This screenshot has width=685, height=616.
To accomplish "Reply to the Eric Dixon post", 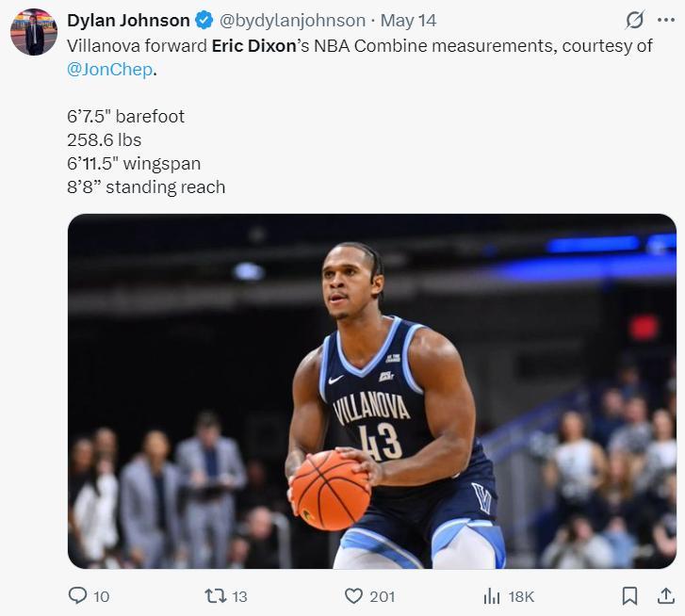I will [x=78, y=595].
